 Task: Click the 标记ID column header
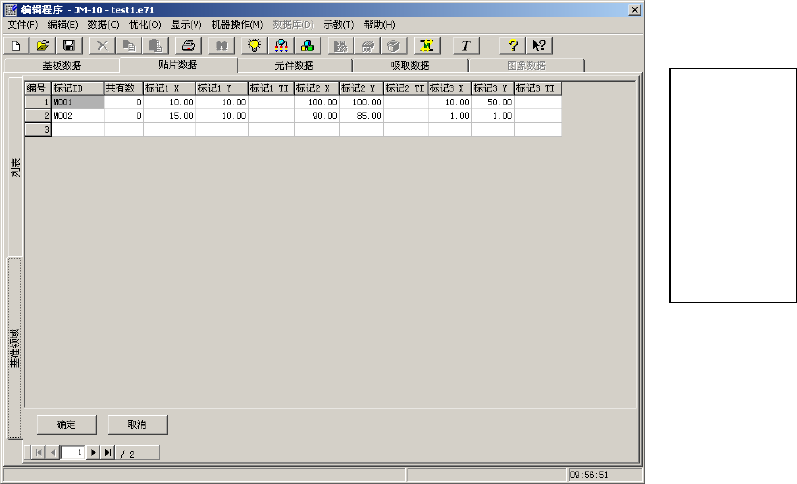click(x=78, y=88)
